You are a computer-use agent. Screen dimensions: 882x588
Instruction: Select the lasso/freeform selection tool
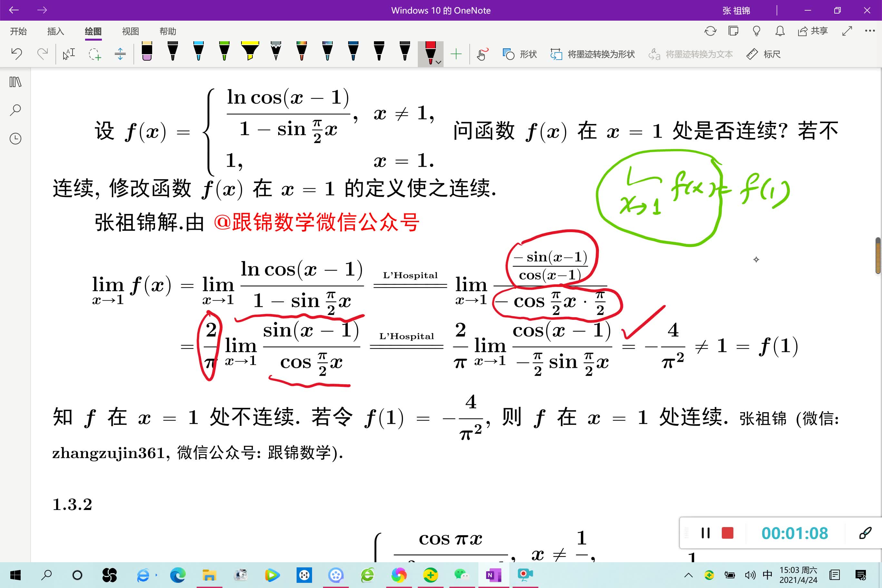[x=95, y=54]
